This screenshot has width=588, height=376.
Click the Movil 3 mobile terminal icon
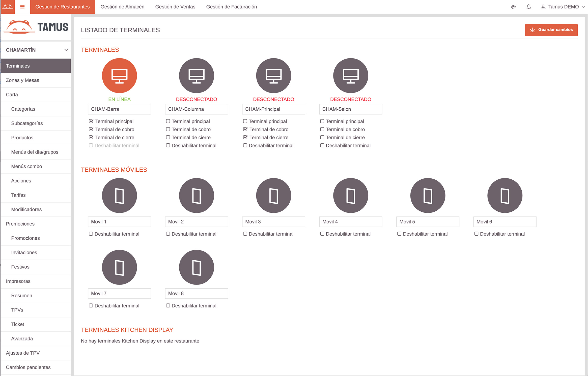click(x=273, y=196)
